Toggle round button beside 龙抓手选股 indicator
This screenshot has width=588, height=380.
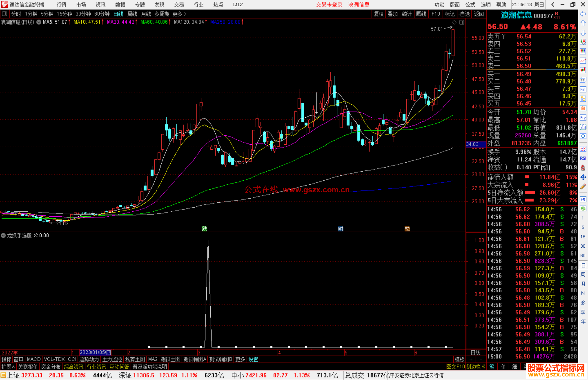click(x=3, y=235)
